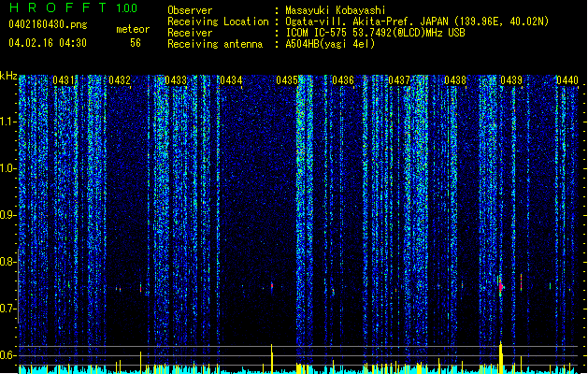Click the Receiving antenna label
Viewport: 588px width, 374px height.
click(x=215, y=44)
